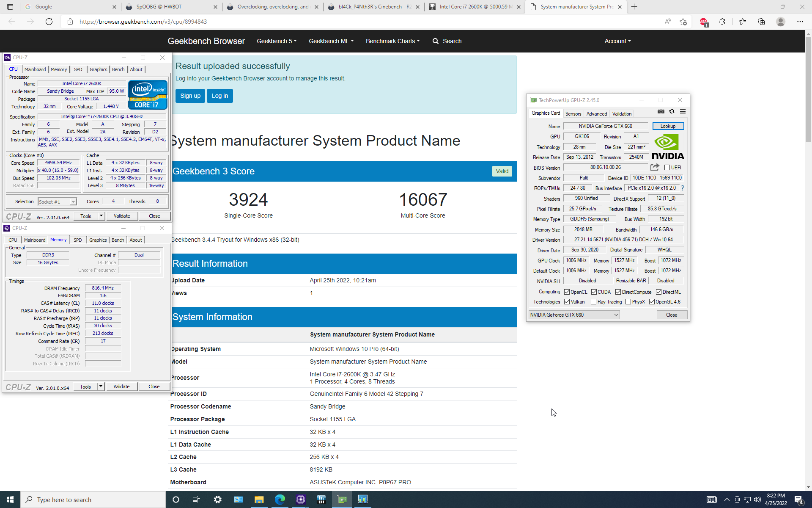Toggle the Ray Tracing checkbox

coord(594,302)
